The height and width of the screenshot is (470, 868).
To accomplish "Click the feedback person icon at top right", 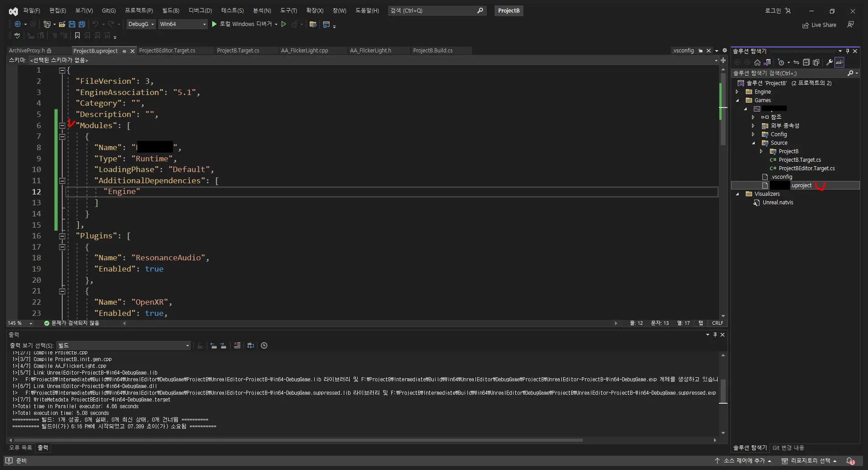I will (x=851, y=25).
